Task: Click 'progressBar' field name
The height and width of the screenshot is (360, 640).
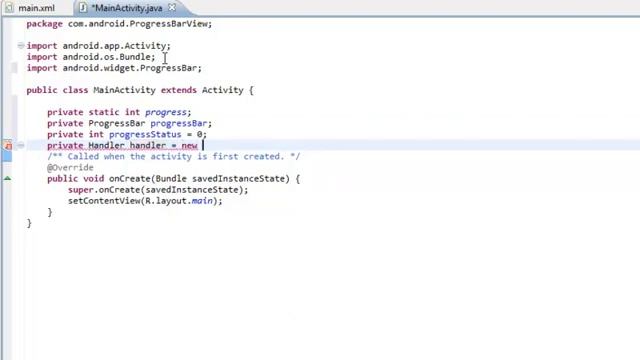Action: pyautogui.click(x=178, y=123)
